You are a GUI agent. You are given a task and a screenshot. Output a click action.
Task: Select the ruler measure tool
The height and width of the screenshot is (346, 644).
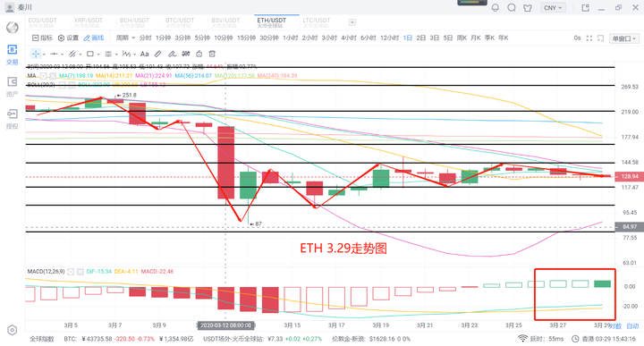(x=157, y=54)
